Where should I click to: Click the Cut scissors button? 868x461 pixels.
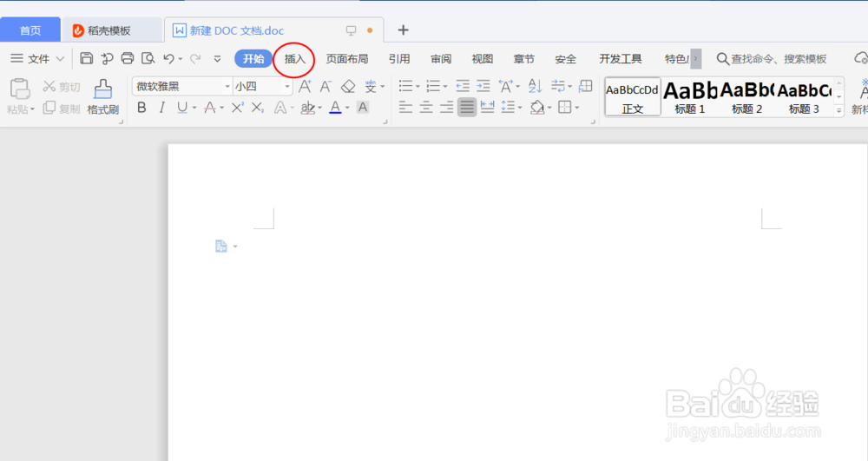click(x=62, y=86)
